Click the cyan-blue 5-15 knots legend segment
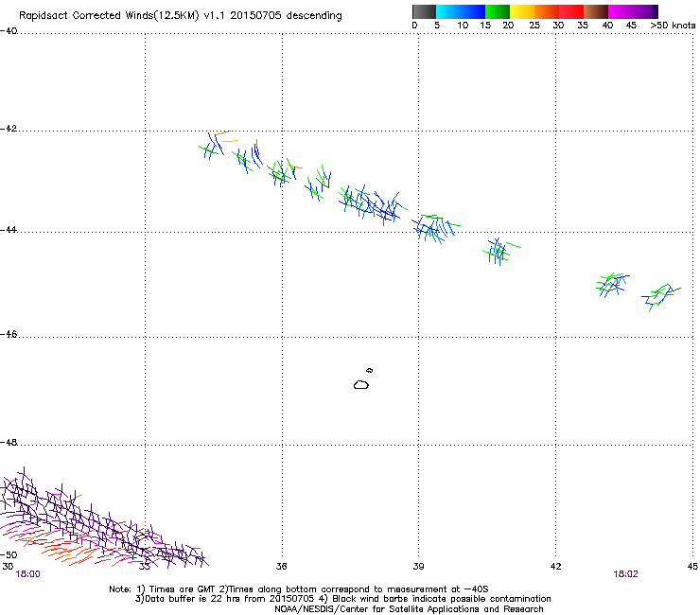700x615 pixels. (x=461, y=11)
